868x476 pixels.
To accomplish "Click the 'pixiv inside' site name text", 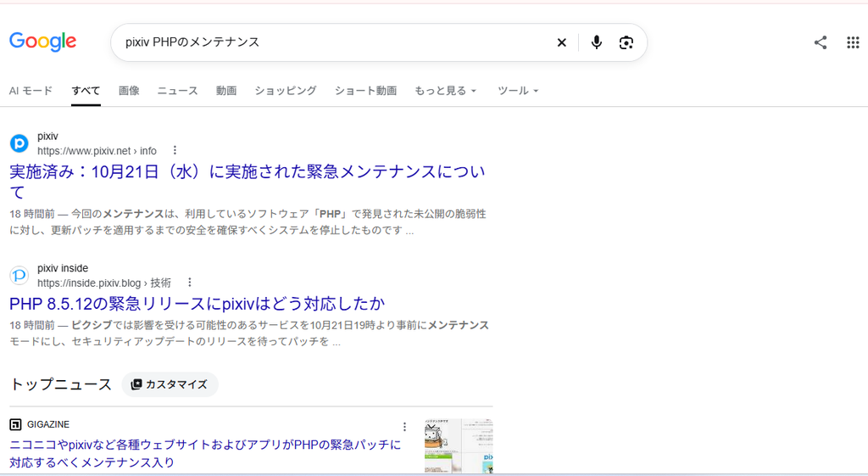I will click(63, 268).
